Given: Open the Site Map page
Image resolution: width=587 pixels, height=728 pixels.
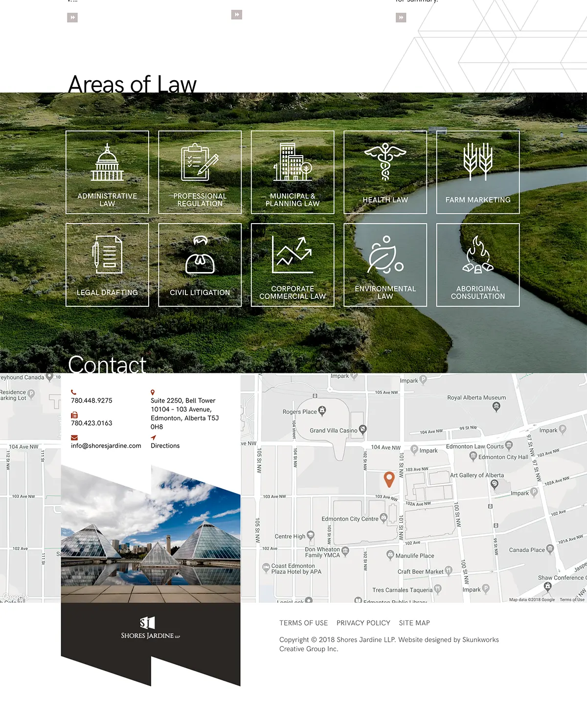Looking at the screenshot, I should (x=414, y=623).
